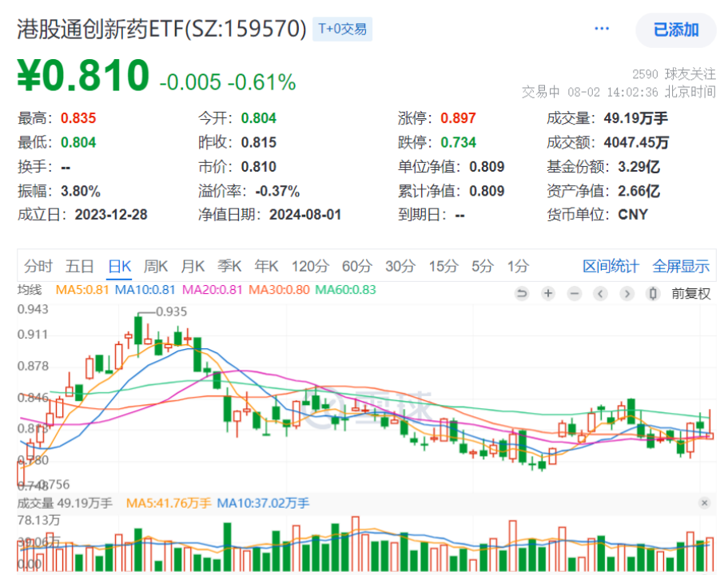Pan the chart right using the arrow icon
Image resolution: width=728 pixels, height=575 pixels.
click(627, 294)
